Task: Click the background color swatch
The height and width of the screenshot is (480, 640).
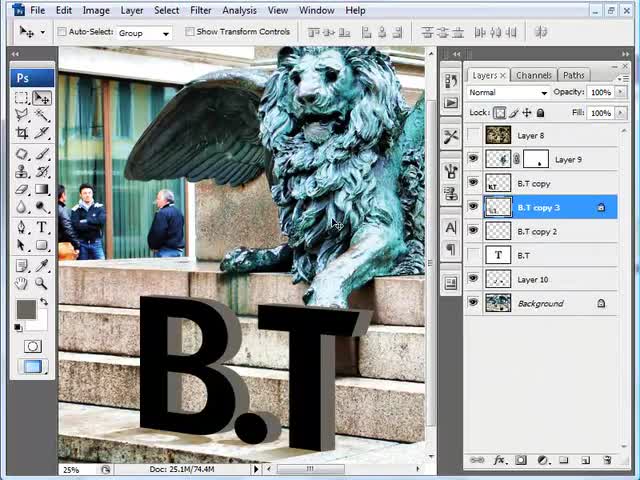Action: tap(42, 325)
